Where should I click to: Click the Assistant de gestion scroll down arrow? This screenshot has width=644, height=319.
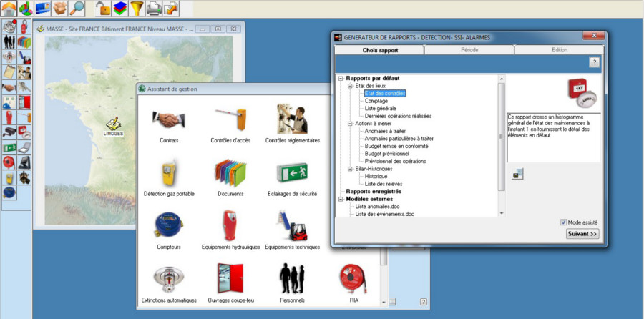pyautogui.click(x=384, y=303)
